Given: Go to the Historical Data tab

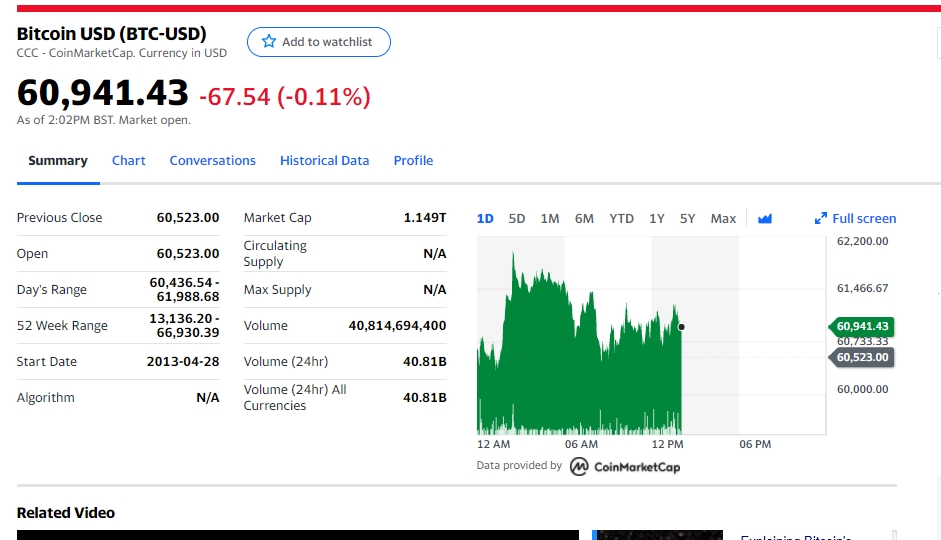Looking at the screenshot, I should click(324, 160).
